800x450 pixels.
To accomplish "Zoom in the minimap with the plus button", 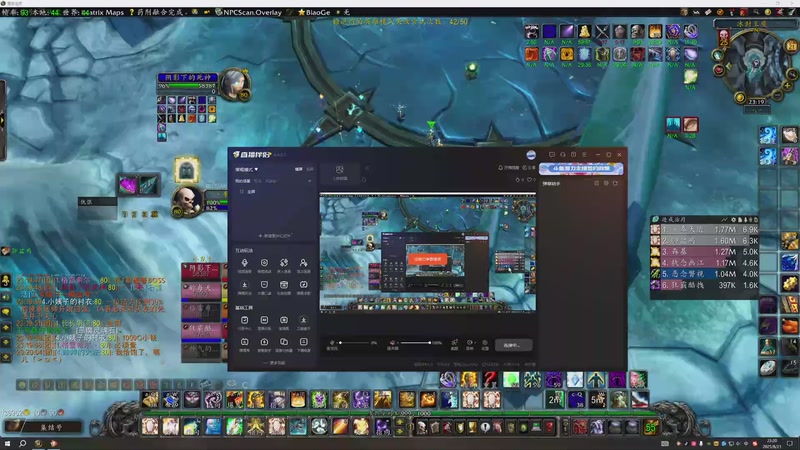I will point(787,86).
